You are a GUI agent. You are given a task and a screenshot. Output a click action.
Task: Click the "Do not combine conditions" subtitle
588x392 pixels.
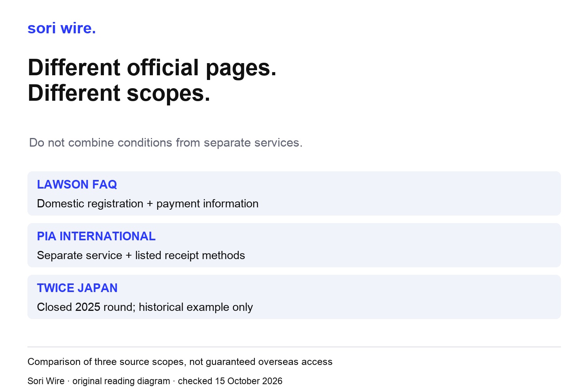[x=166, y=143]
